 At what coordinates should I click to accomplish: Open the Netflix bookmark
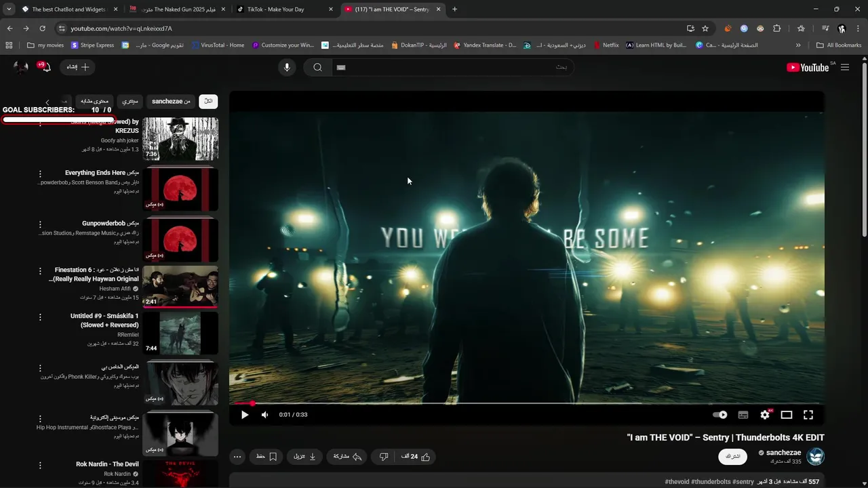pyautogui.click(x=606, y=45)
